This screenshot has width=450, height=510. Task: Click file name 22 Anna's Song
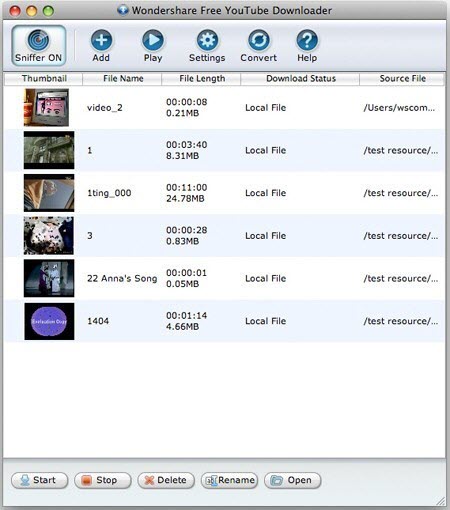pyautogui.click(x=122, y=278)
